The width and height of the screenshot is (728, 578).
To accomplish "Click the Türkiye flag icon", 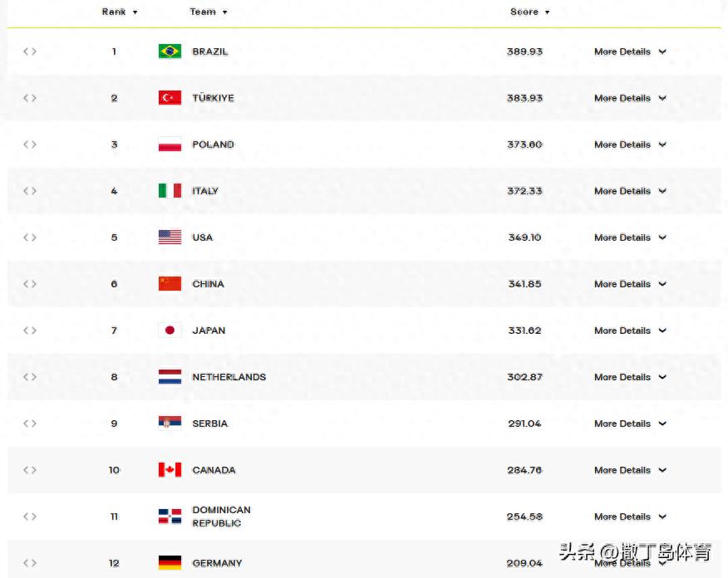I will click(x=170, y=98).
